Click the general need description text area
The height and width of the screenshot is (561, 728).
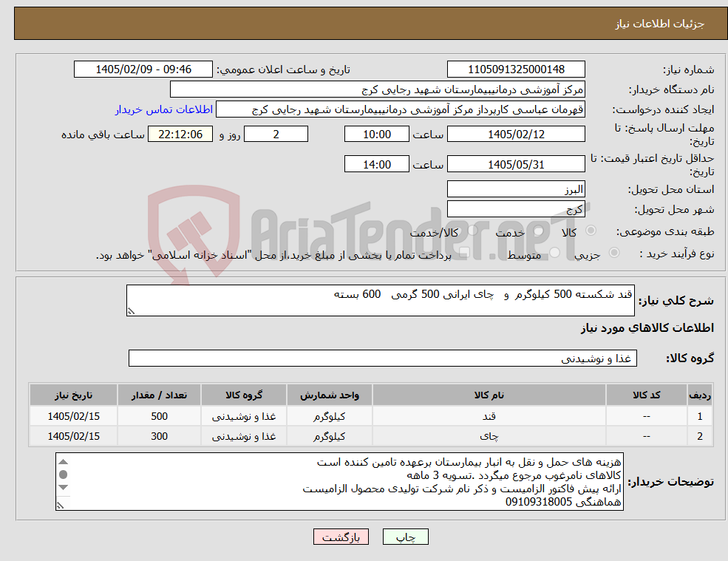coord(380,301)
